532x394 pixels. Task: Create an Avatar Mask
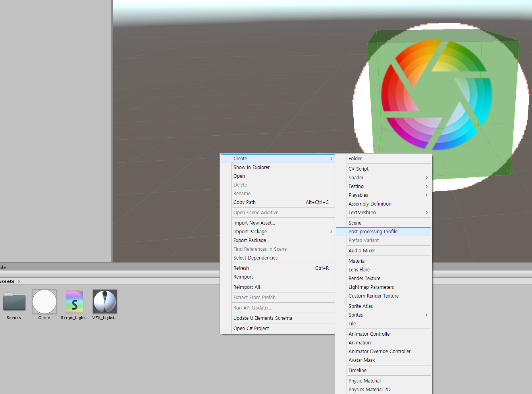(x=384, y=360)
